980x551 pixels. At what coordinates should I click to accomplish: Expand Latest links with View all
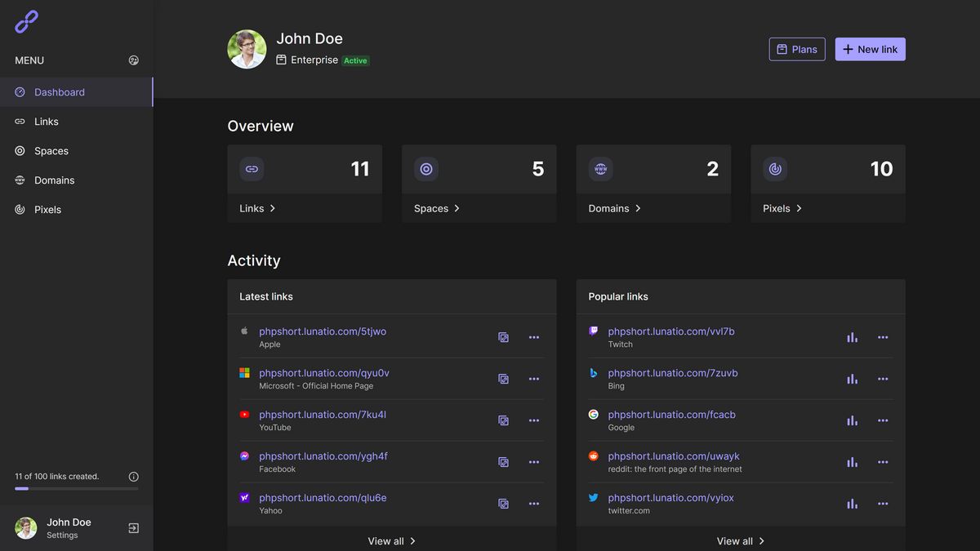click(392, 541)
